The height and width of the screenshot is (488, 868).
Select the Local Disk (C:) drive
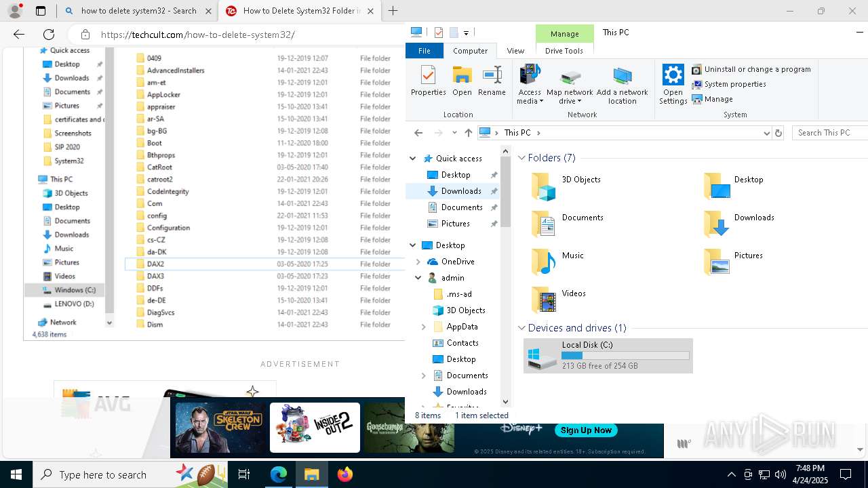click(608, 356)
